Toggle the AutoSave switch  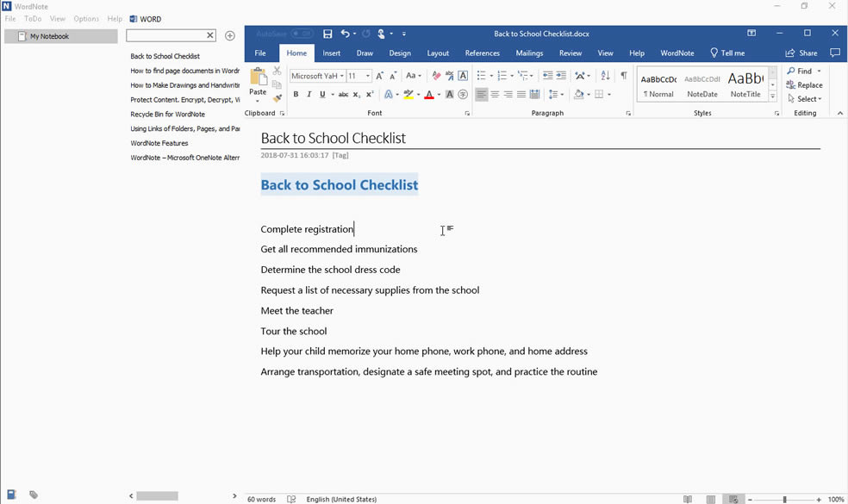coord(302,34)
